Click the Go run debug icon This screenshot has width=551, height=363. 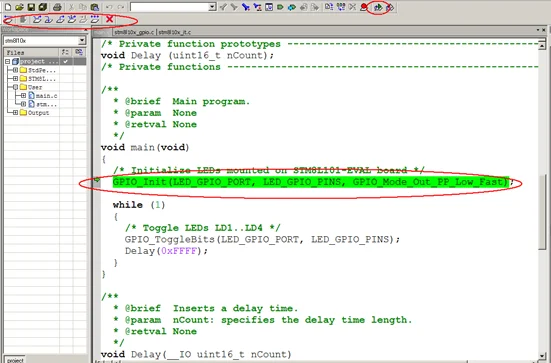pos(95,19)
